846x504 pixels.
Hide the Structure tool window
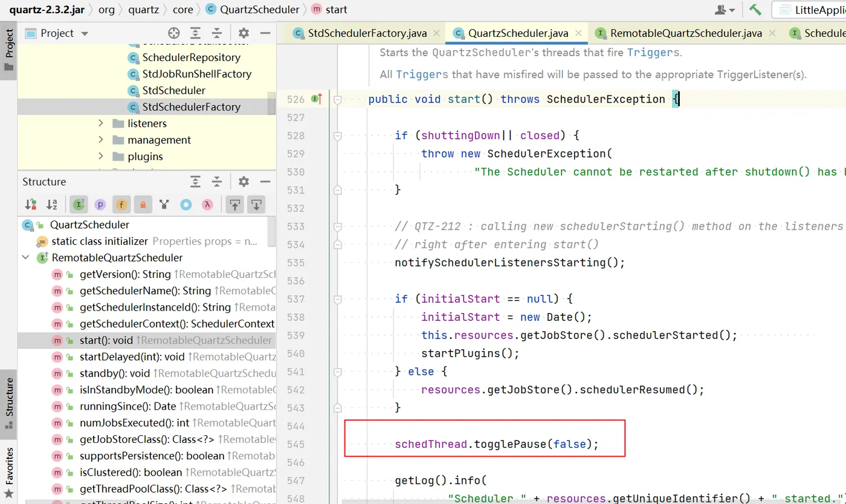click(x=265, y=181)
